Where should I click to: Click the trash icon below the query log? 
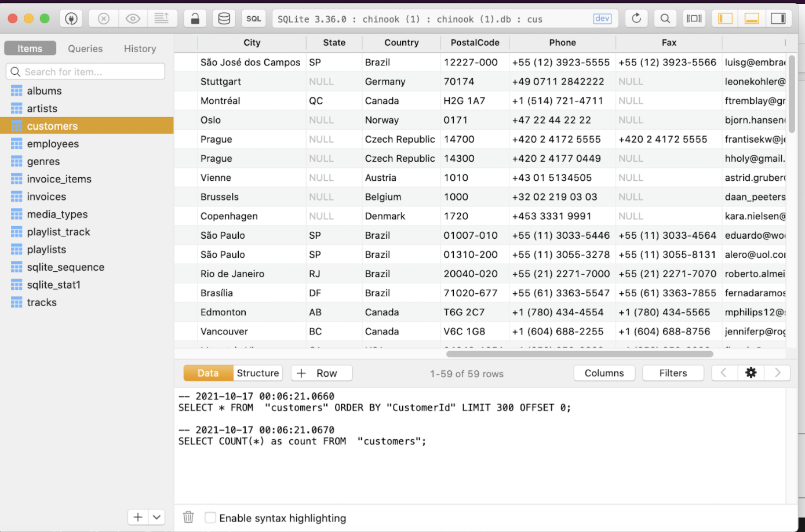tap(188, 518)
